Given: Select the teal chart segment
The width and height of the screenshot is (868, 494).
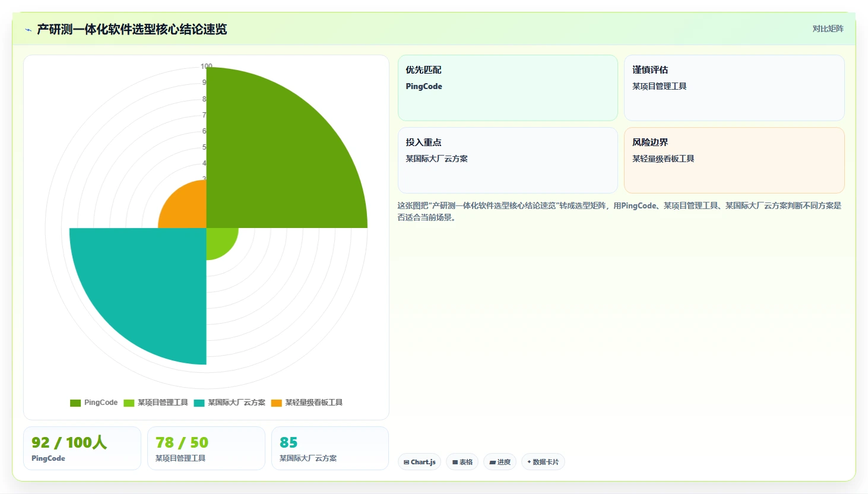Looking at the screenshot, I should pos(148,285).
